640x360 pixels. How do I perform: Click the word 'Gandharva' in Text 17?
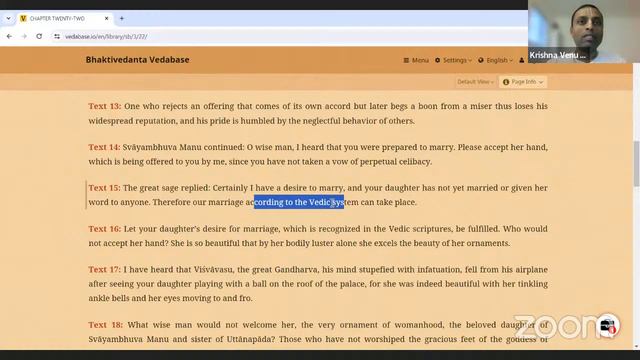(297, 269)
